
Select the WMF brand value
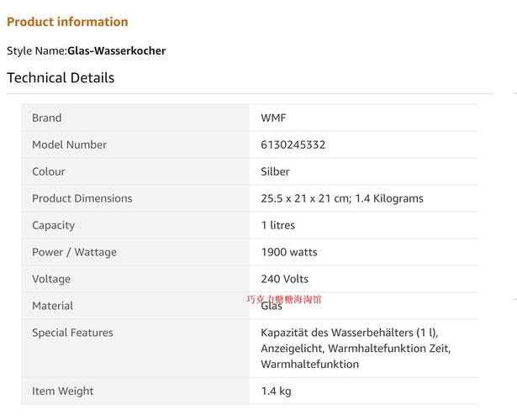pyautogui.click(x=273, y=118)
